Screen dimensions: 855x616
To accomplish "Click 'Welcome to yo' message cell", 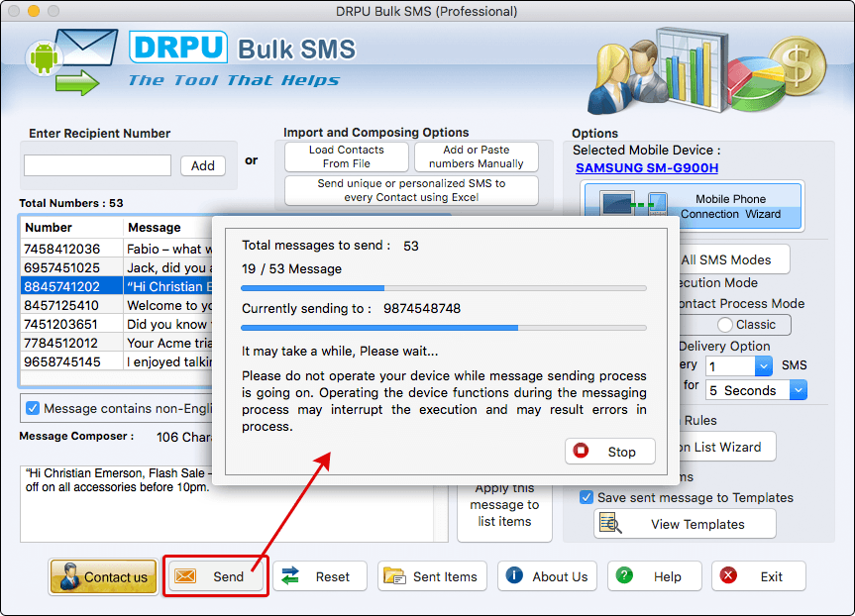I will coord(169,305).
